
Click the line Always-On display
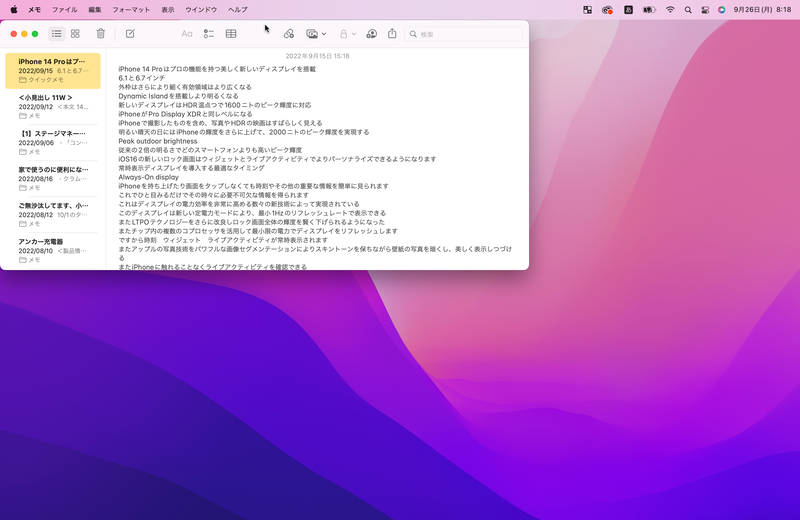[148, 177]
